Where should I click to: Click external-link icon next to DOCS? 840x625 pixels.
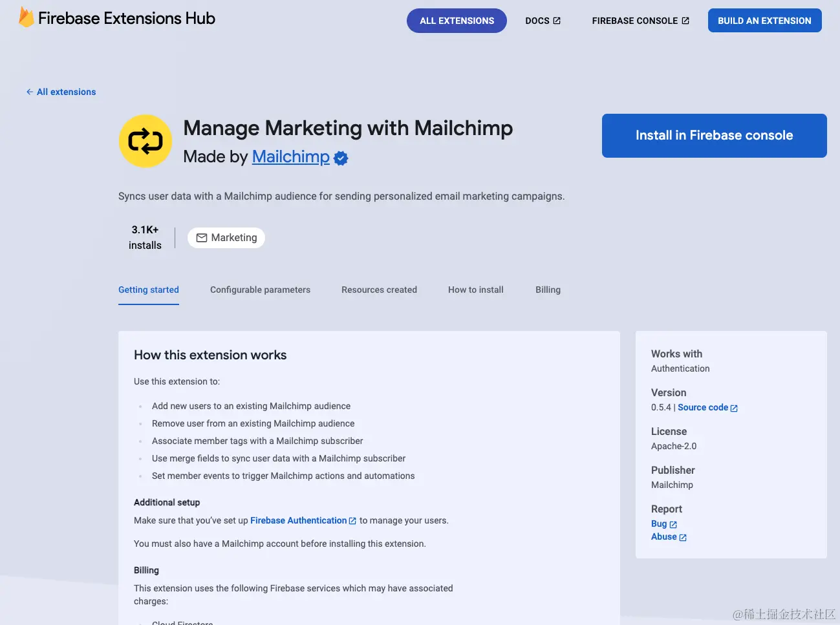(557, 21)
